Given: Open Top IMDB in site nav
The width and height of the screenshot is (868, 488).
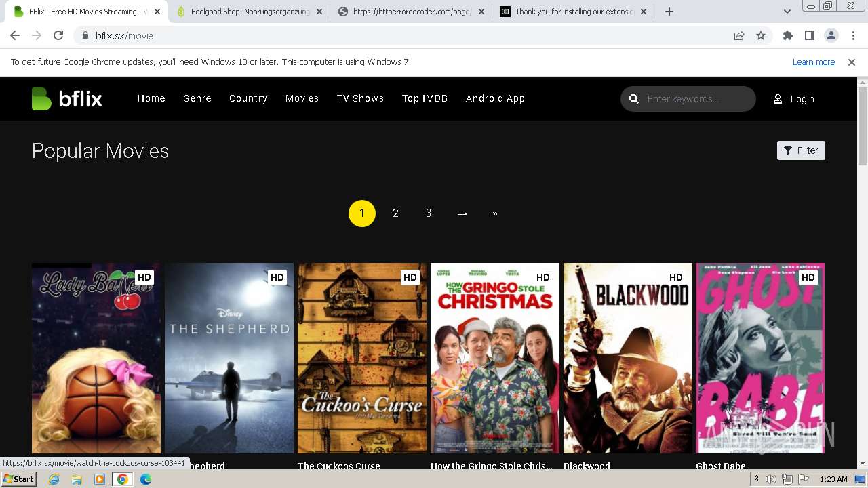Looking at the screenshot, I should click(x=425, y=99).
